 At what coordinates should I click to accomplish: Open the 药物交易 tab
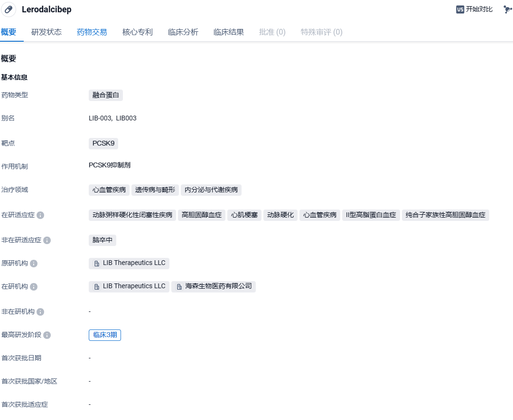[x=92, y=32]
